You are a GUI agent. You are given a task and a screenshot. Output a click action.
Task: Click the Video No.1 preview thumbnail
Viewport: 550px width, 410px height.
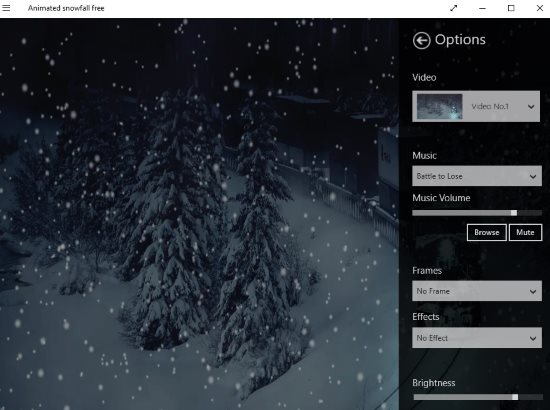click(439, 106)
